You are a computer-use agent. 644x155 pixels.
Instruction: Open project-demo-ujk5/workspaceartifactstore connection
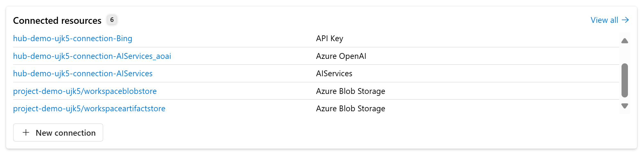tap(89, 109)
